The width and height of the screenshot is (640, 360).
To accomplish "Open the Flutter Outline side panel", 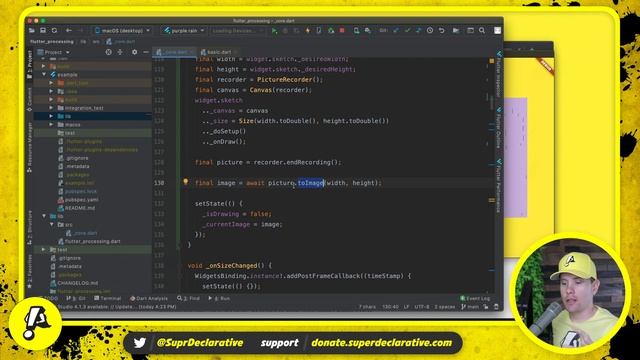I will tap(499, 128).
